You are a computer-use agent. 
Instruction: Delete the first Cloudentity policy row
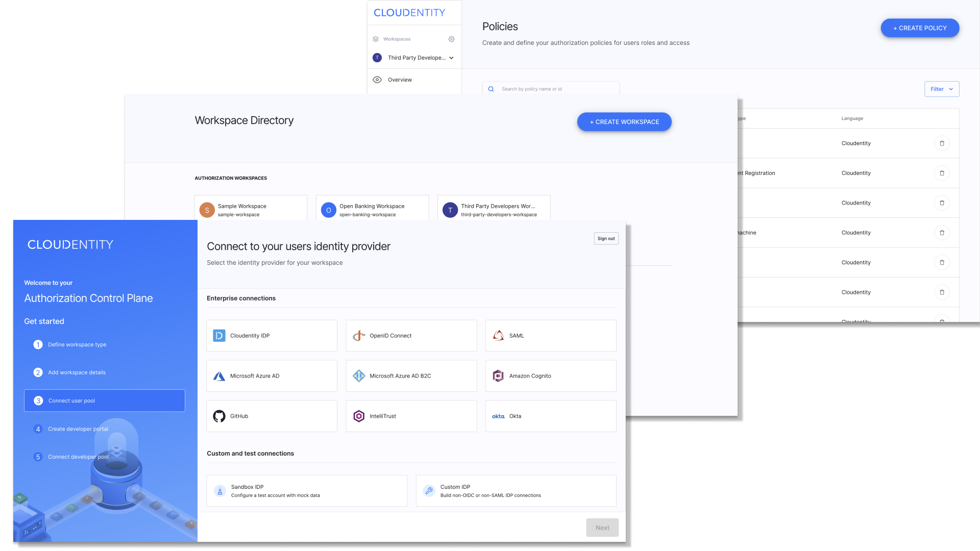click(942, 143)
